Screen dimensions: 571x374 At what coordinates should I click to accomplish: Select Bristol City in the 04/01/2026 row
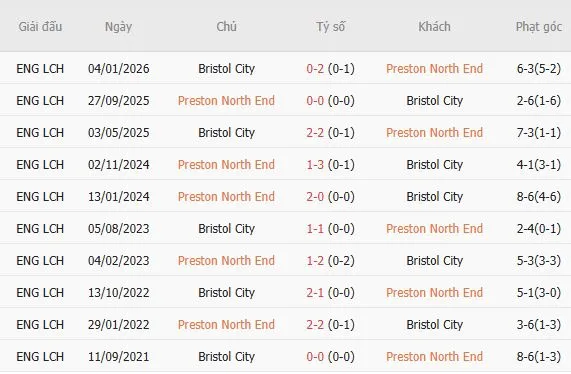(x=226, y=68)
